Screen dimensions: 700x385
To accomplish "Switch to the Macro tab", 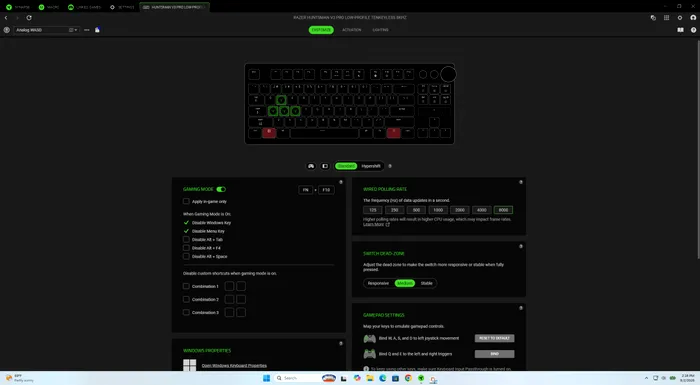I will pos(49,7).
